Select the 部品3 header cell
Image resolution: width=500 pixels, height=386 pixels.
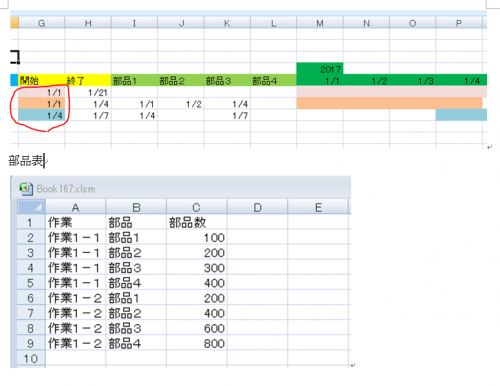(227, 80)
